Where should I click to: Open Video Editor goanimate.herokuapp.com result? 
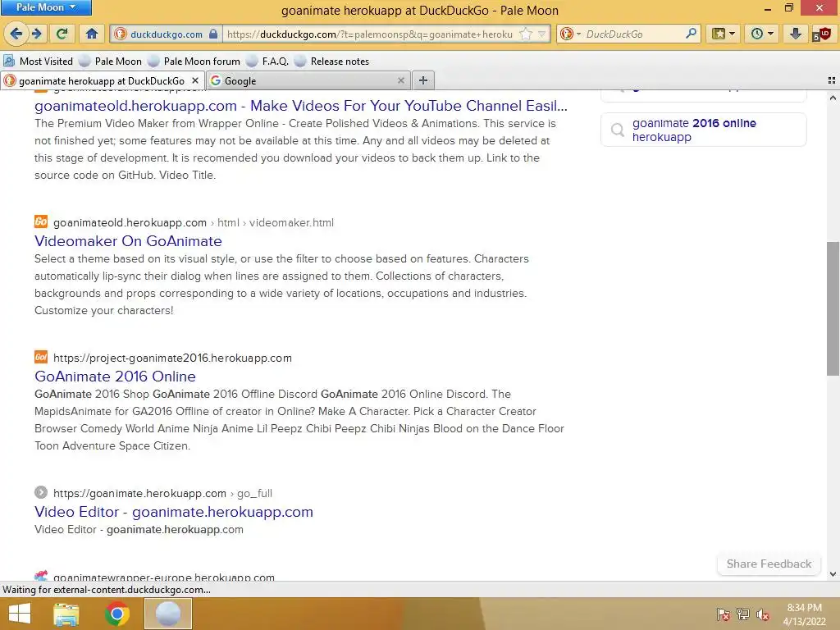174,512
